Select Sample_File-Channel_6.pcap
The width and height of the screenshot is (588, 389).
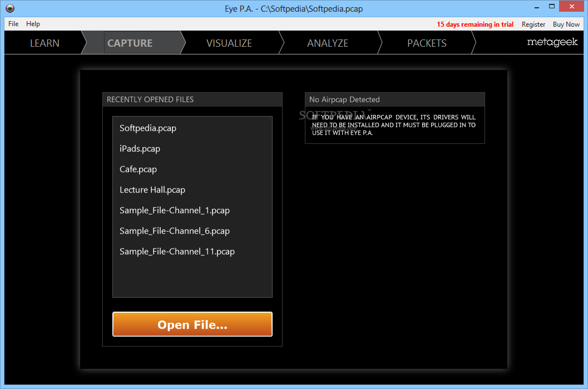tap(174, 231)
